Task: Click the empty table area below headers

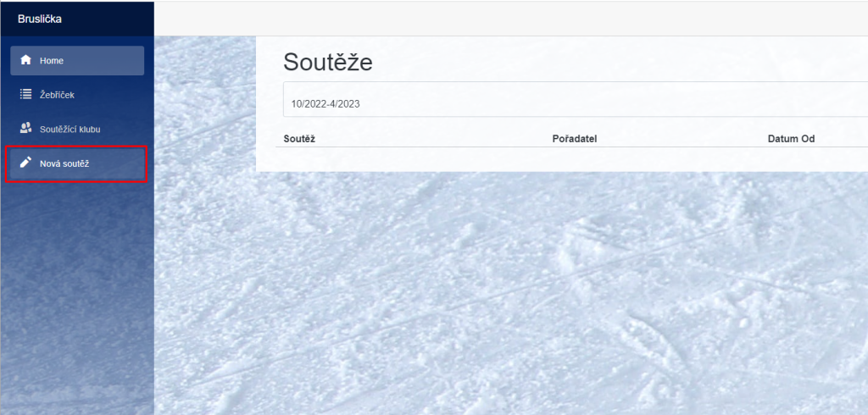Action: click(x=572, y=159)
